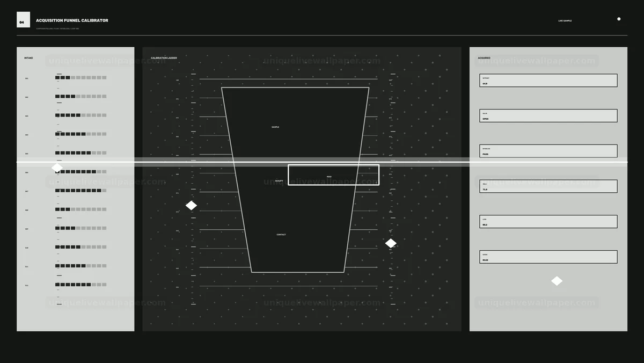This screenshot has width=644, height=363.
Task: Select the diamond marker in the Intake panel
Action: [57, 168]
